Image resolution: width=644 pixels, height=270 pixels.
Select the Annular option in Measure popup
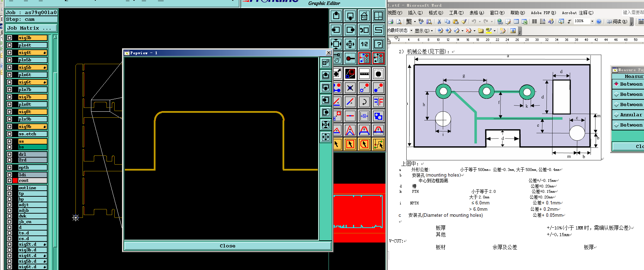tap(628, 115)
